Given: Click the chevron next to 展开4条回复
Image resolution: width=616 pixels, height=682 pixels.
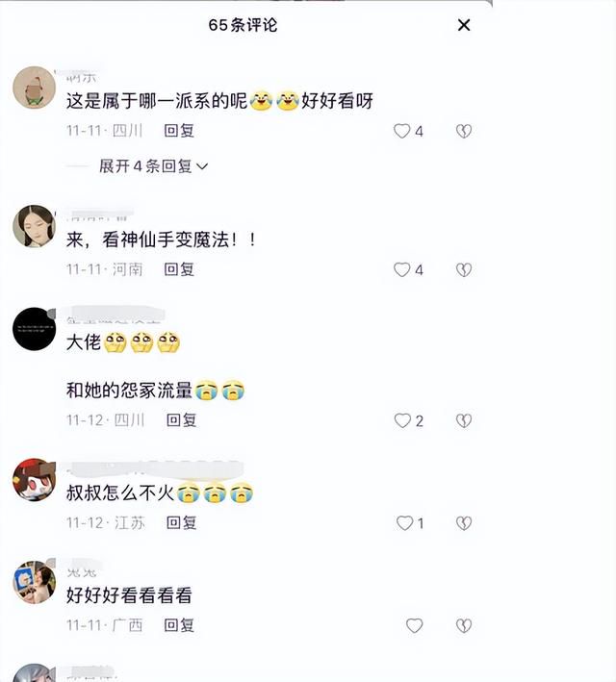Looking at the screenshot, I should click(x=202, y=166).
